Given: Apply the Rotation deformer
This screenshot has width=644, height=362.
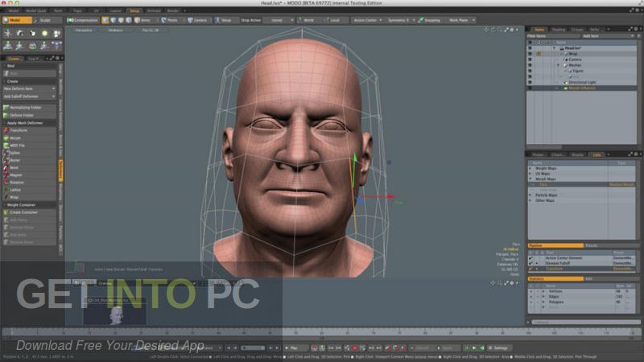Looking at the screenshot, I should 30,183.
